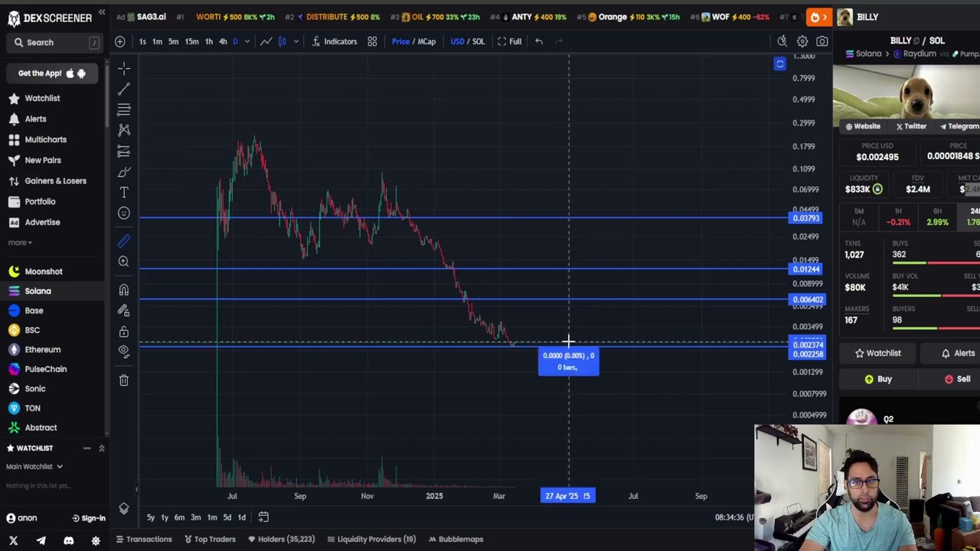Collapse the left sidebar with double chevron

[101, 13]
